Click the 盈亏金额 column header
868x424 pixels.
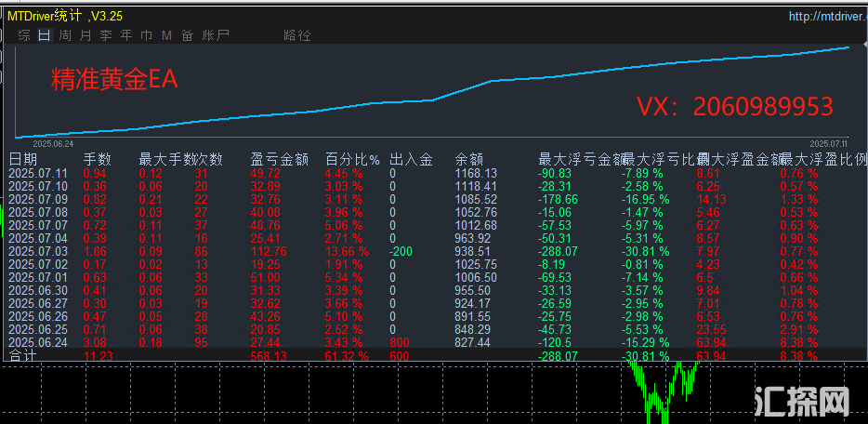[x=279, y=160]
